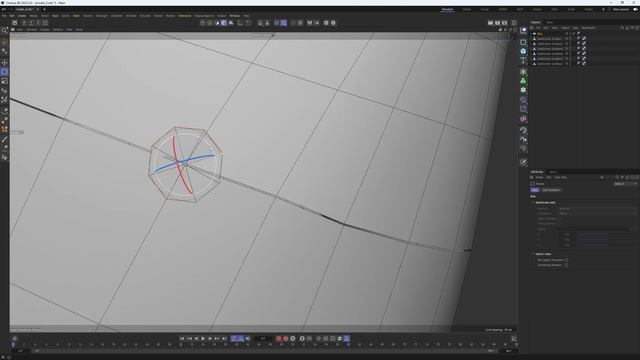Viewport: 640px width, 360px height.
Task: Select Soft Selection tab in Attributes
Action: (551, 190)
